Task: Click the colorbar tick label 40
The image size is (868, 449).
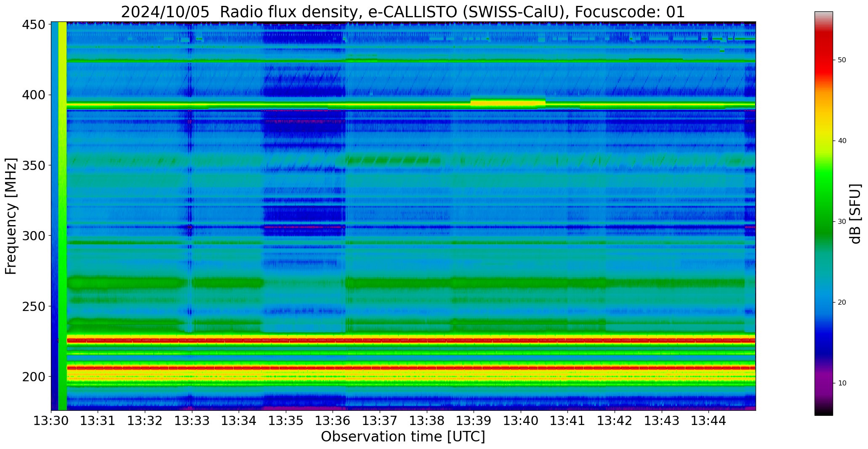Action: pyautogui.click(x=842, y=141)
